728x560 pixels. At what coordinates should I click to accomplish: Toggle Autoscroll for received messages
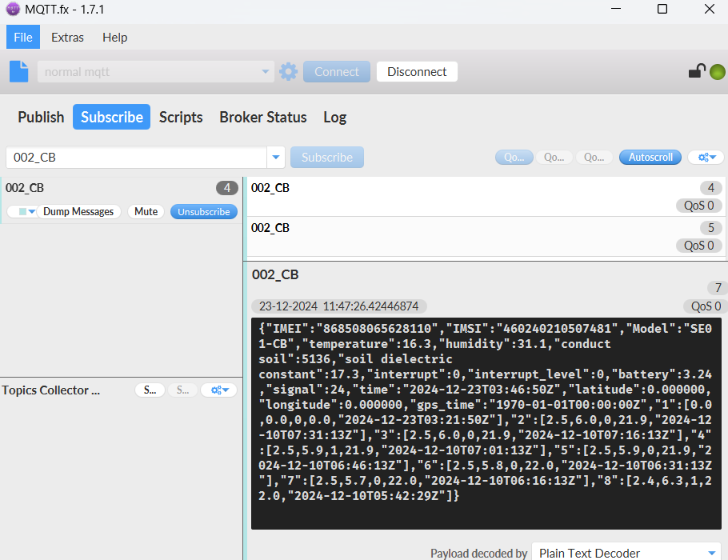pyautogui.click(x=650, y=158)
